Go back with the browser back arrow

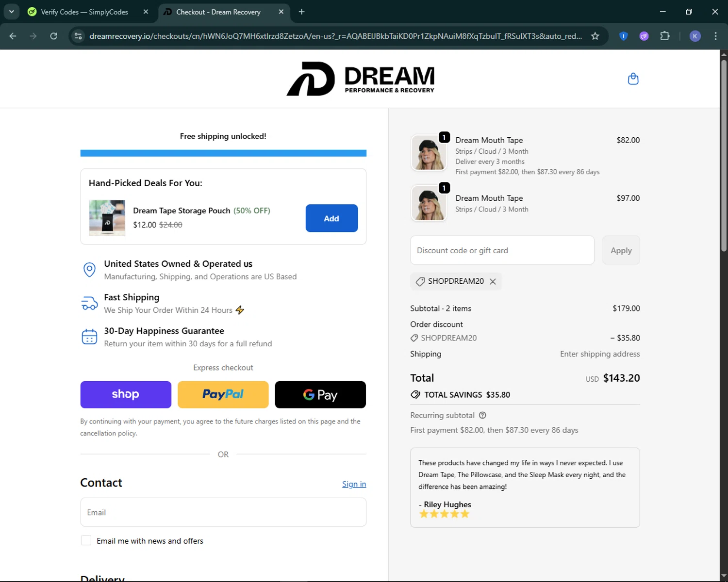(13, 36)
